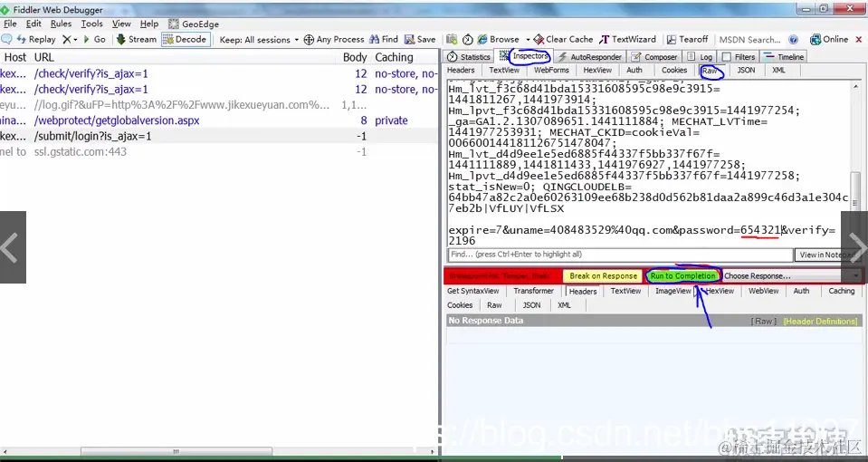The height and width of the screenshot is (462, 868).
Task: Click the [Header Definitions] link
Action: 820,322
